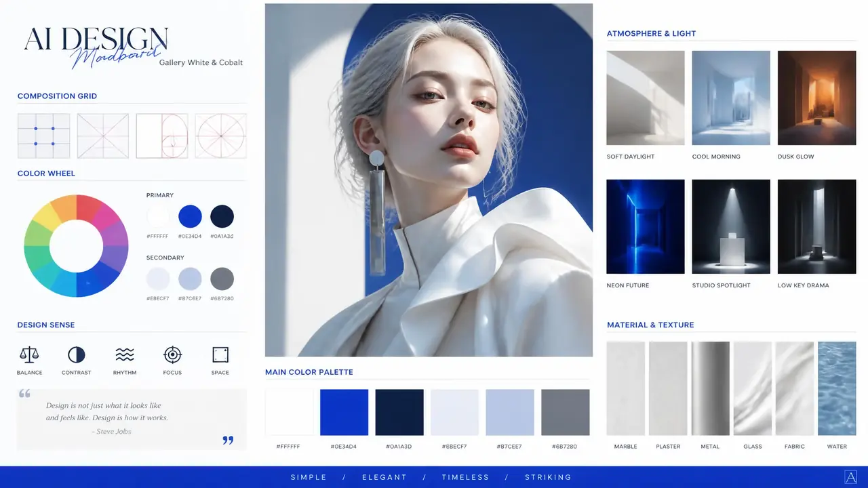Click the word "STRIKING" in the footer
Screen dimensions: 868x488
(x=548, y=477)
